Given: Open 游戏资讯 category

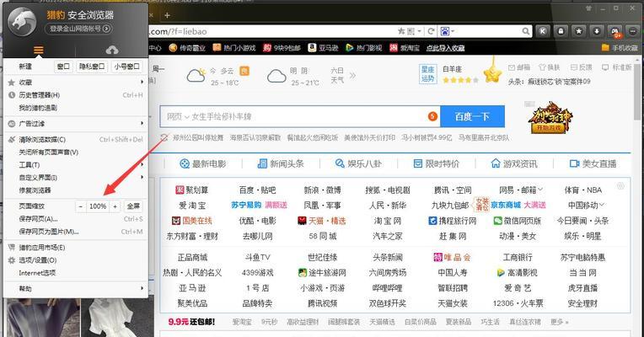Looking at the screenshot, I should coord(514,163).
